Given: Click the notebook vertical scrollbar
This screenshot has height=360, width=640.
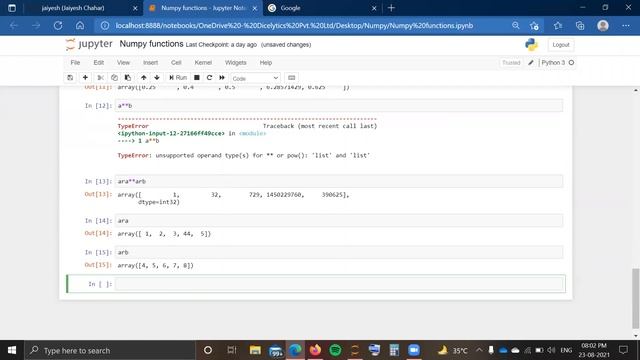Looking at the screenshot, I should click(x=636, y=298).
